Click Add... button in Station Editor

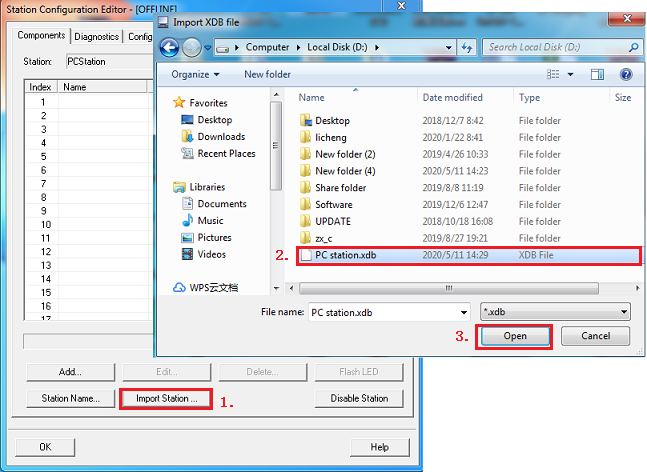[71, 372]
